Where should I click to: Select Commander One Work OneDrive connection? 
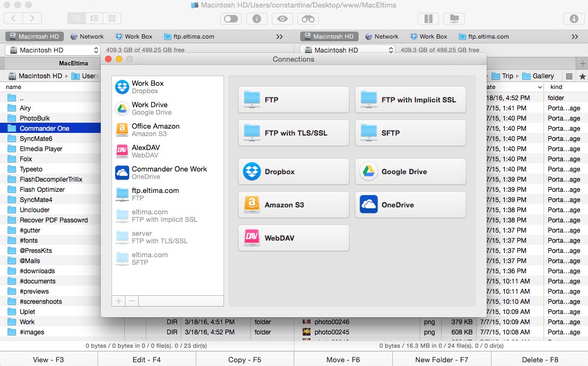click(168, 173)
